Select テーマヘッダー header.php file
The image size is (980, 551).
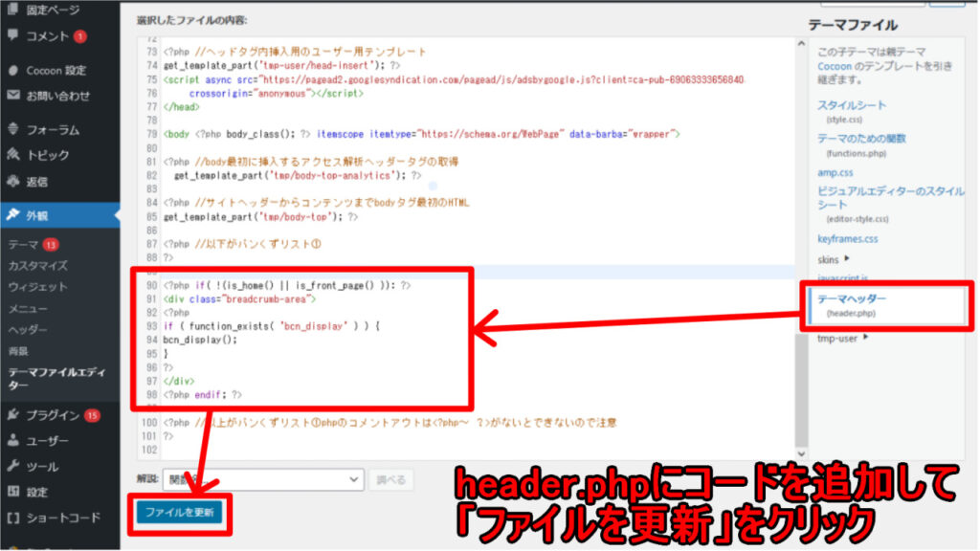tap(851, 299)
